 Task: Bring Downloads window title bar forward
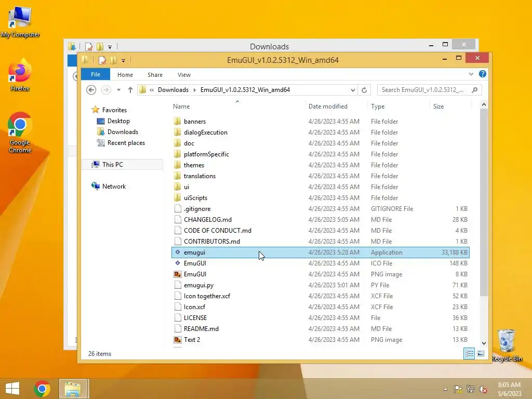click(269, 46)
